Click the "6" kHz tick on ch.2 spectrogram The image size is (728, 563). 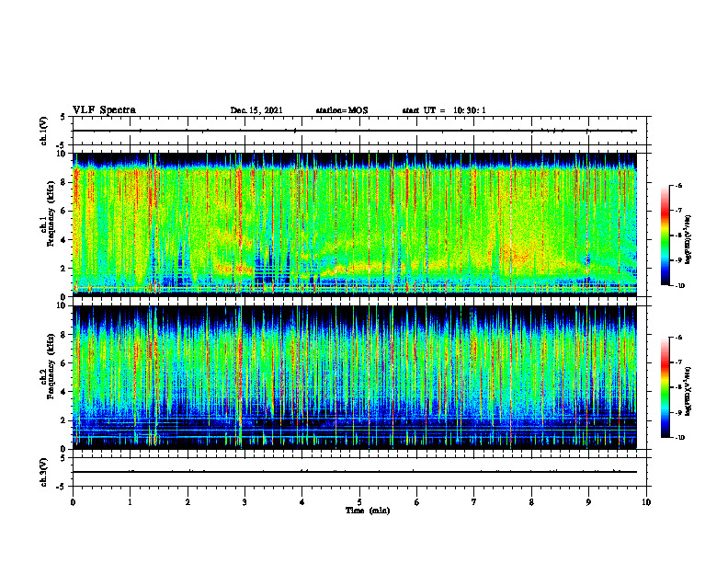[x=64, y=363]
